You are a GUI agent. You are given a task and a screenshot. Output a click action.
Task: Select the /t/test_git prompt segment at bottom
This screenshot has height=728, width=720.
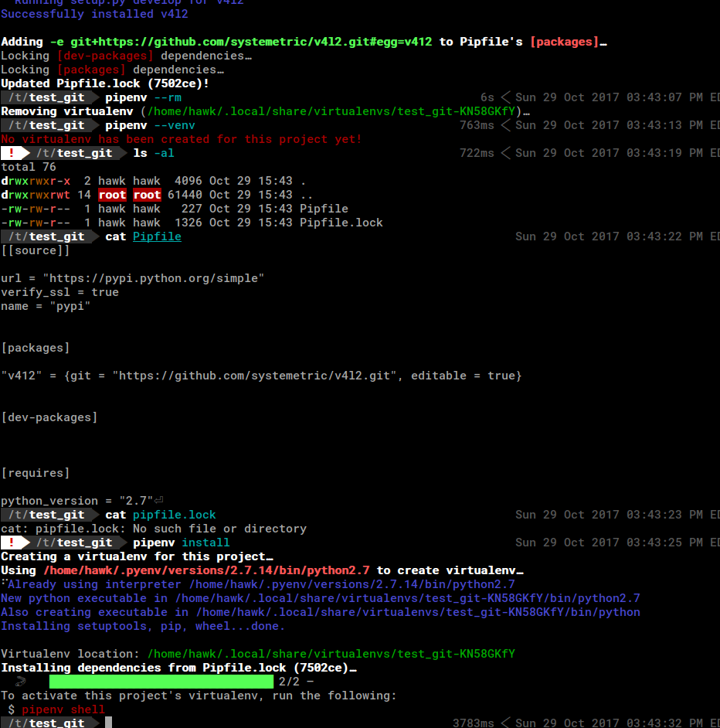[46, 723]
